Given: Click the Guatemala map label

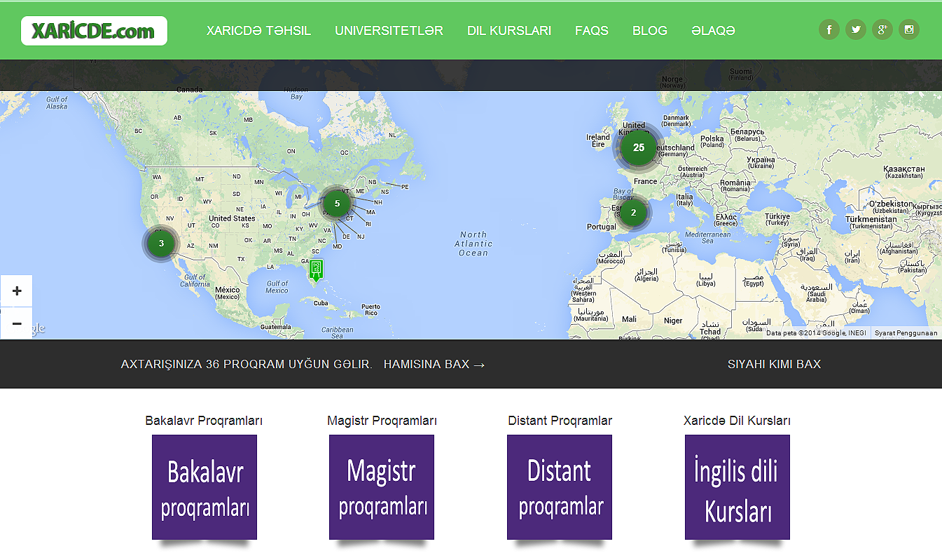Looking at the screenshot, I should (x=275, y=327).
